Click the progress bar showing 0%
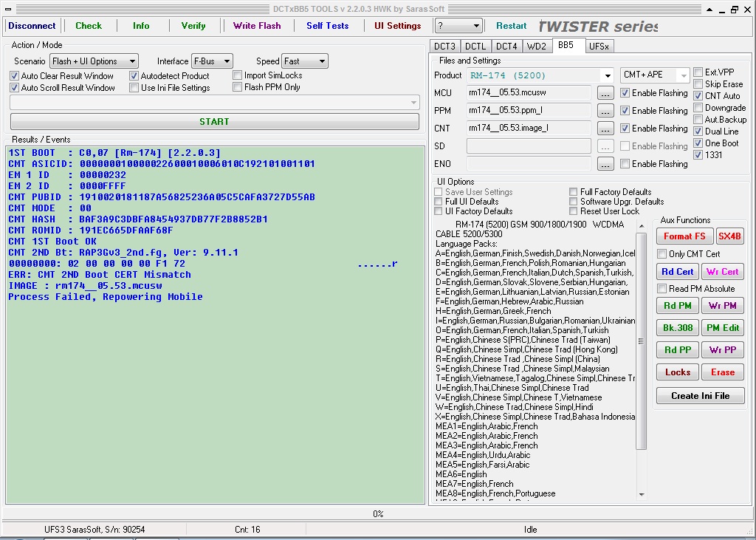756x540 pixels. [x=378, y=514]
